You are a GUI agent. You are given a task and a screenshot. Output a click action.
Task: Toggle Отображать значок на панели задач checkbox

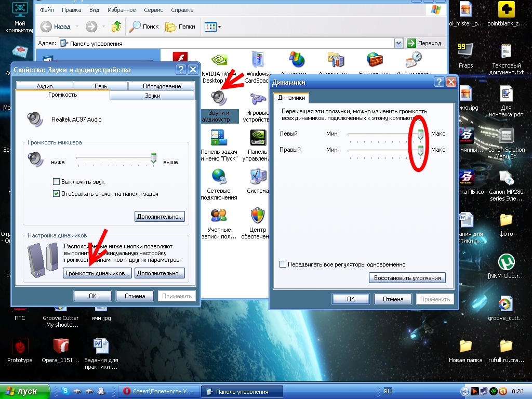[56, 194]
